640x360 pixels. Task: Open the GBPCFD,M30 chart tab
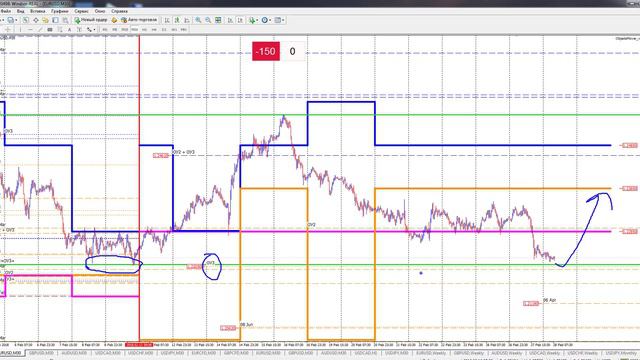236,353
